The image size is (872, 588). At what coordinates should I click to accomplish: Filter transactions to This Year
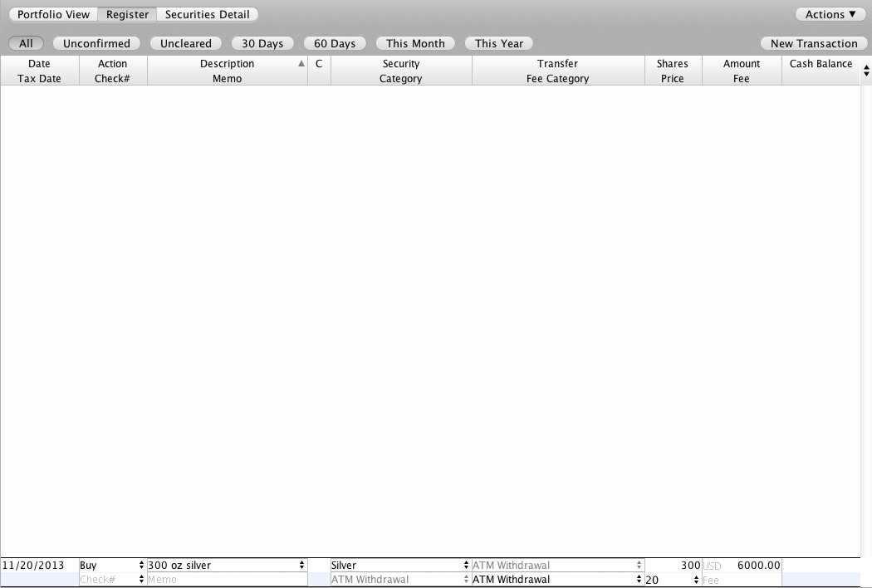499,43
